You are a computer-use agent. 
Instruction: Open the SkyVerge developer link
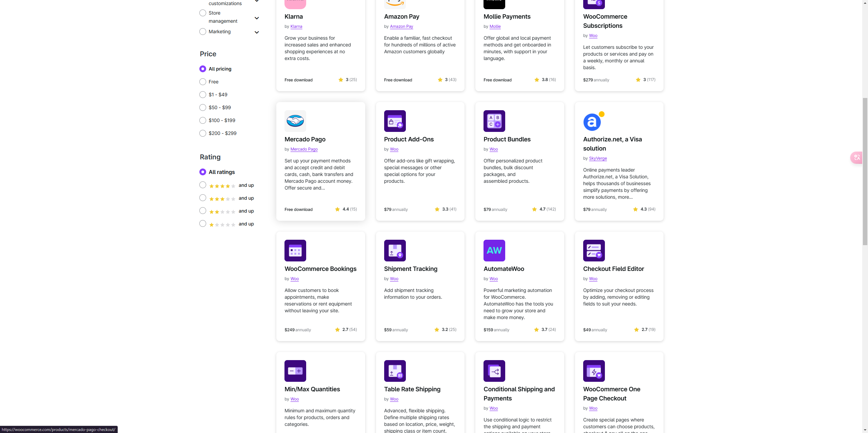(x=598, y=158)
